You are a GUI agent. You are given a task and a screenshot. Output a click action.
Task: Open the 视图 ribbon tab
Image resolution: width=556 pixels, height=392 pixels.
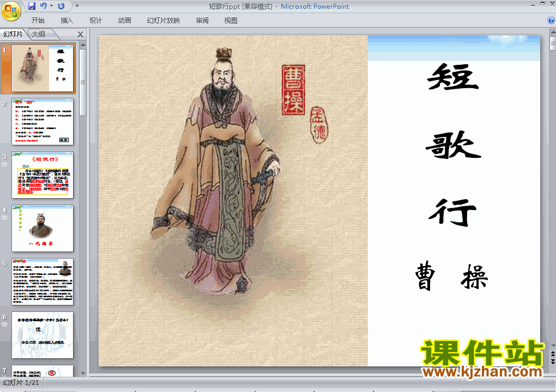click(231, 21)
